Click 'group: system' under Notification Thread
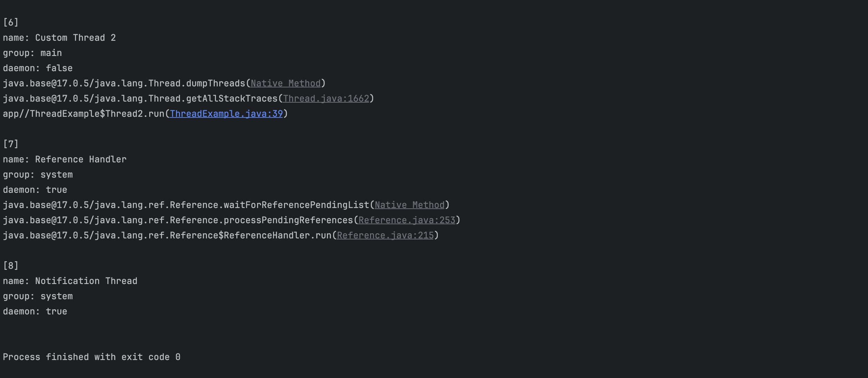The image size is (868, 378). pyautogui.click(x=38, y=296)
